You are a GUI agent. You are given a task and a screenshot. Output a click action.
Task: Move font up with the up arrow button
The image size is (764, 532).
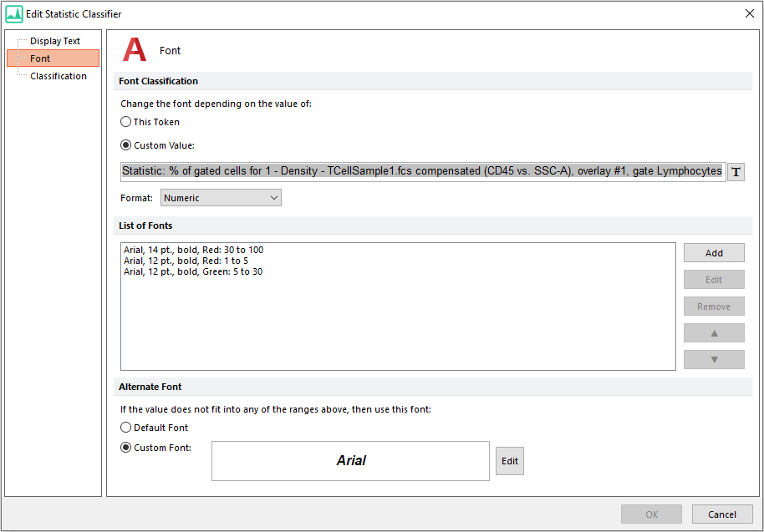click(x=714, y=333)
